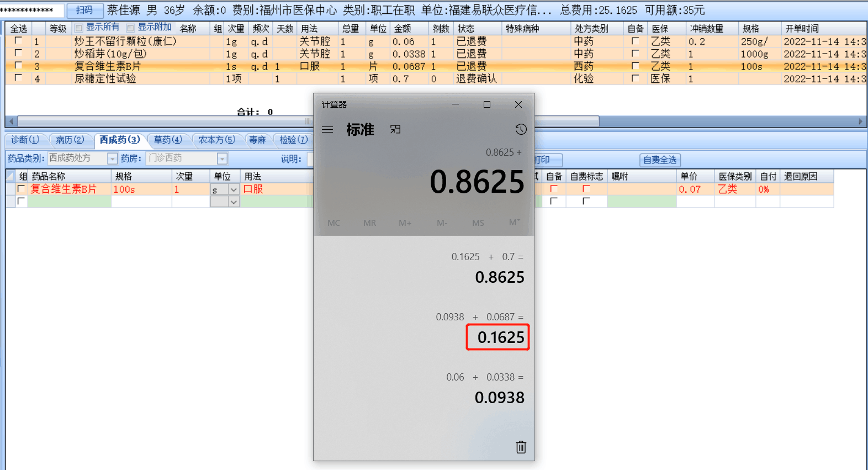Tick the checkbox for order row 3 复合维生素B片
This screenshot has height=470, width=868.
(18, 66)
